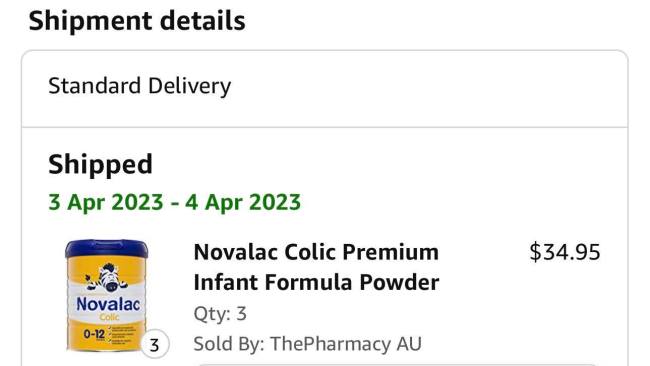Image resolution: width=650 pixels, height=366 pixels.
Task: Click the 3 Apr 2023 start date
Action: tap(106, 202)
